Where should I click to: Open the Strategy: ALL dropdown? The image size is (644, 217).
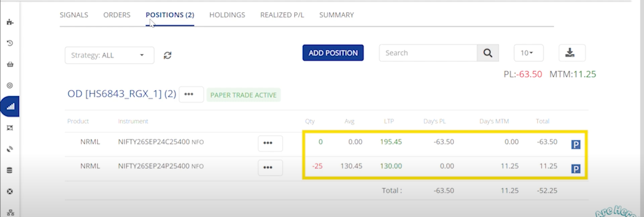click(109, 56)
